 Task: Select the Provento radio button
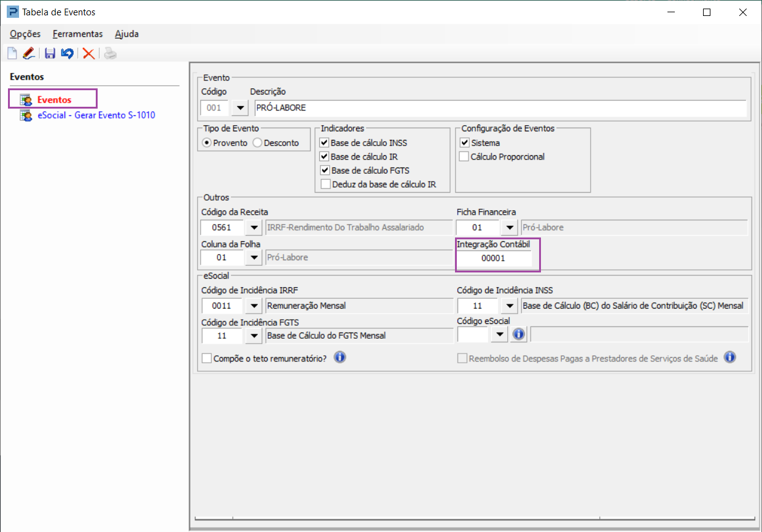(x=207, y=143)
